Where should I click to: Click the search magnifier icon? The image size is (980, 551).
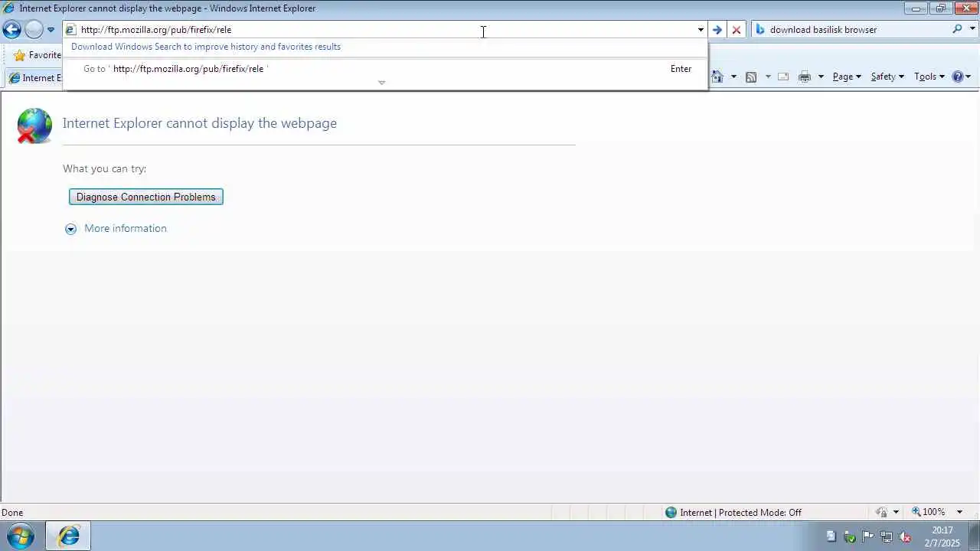pyautogui.click(x=957, y=29)
